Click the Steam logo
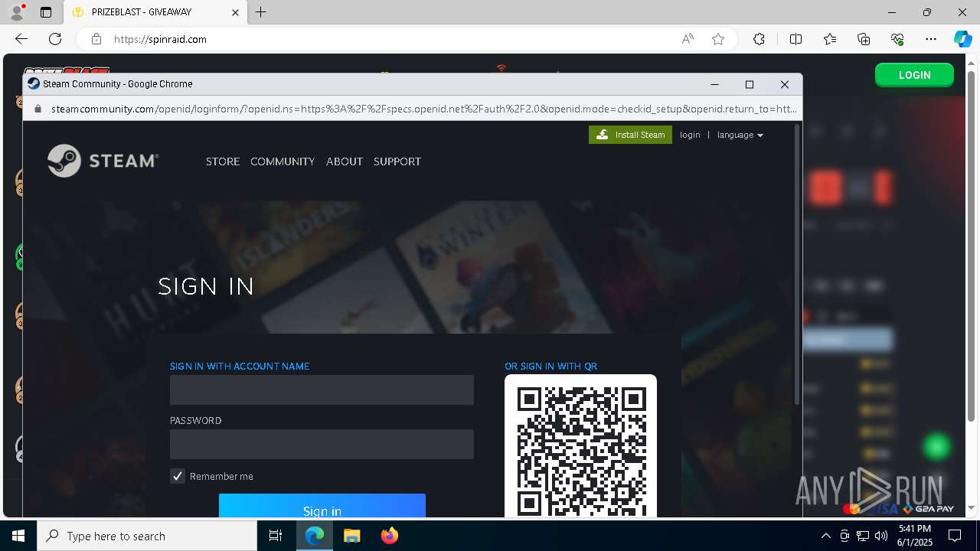The height and width of the screenshot is (551, 980). pos(103,161)
